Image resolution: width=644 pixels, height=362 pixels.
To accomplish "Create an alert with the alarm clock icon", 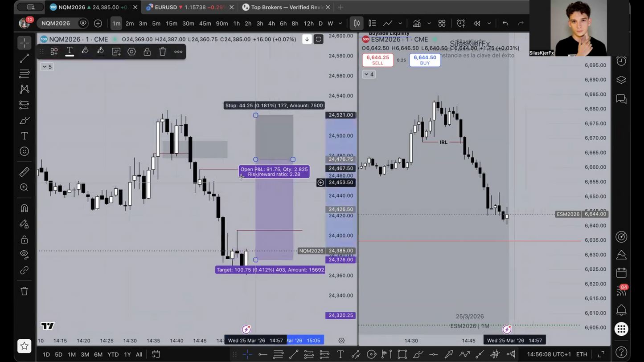I will pyautogui.click(x=461, y=23).
